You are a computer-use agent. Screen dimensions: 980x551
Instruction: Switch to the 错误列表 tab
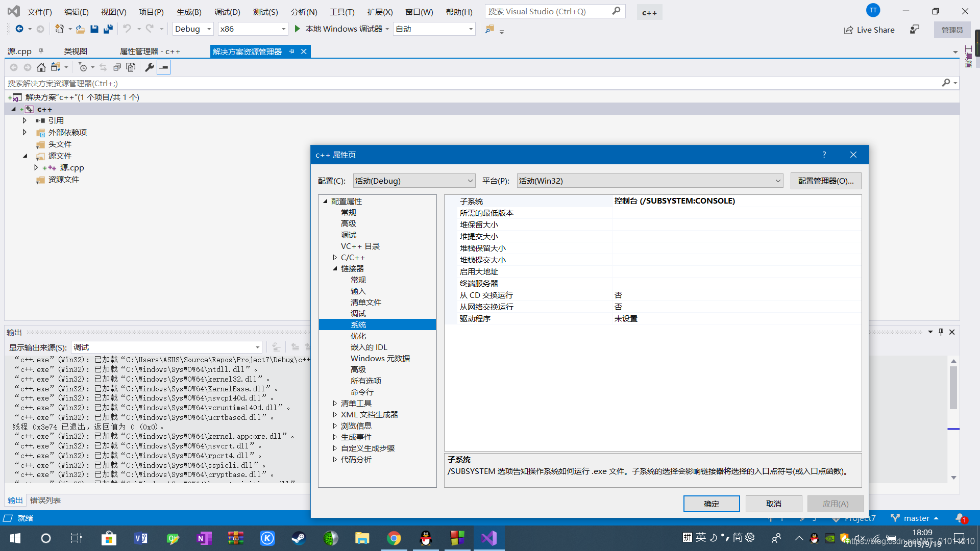(x=45, y=500)
